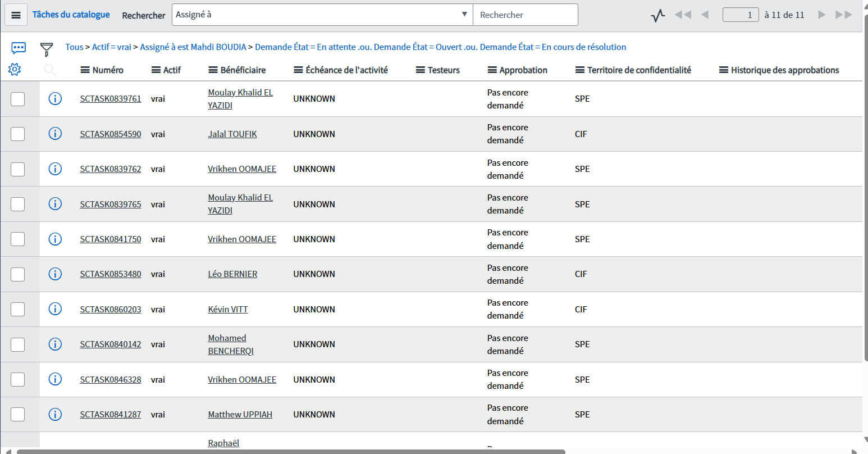Preview record SCTASK0839761 info icon
The width and height of the screenshot is (868, 454).
pyautogui.click(x=55, y=99)
